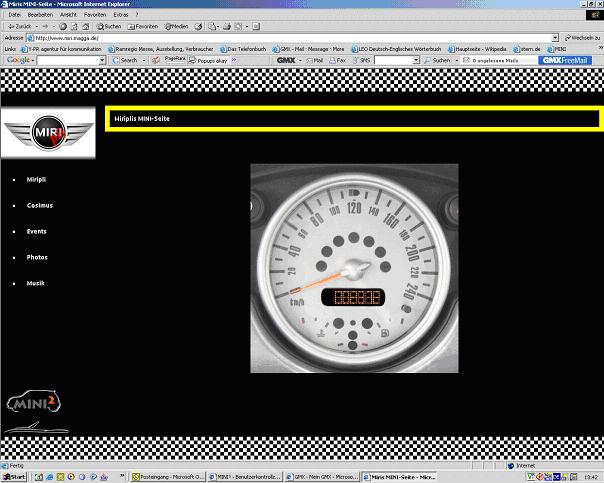Open the Photos page link

coord(37,257)
